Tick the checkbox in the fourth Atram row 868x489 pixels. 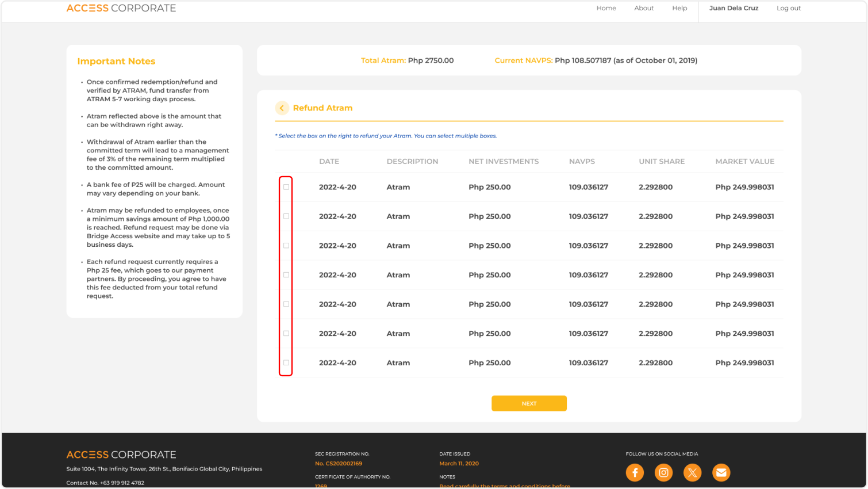(286, 275)
